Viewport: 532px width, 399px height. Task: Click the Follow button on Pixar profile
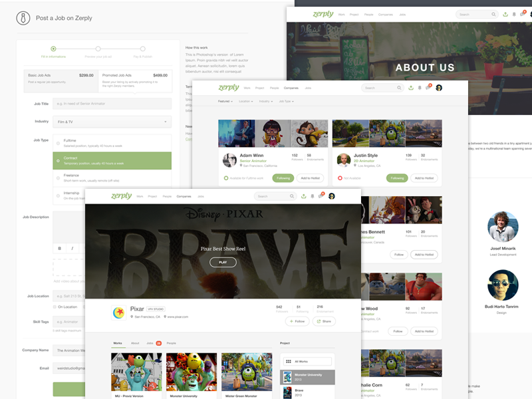point(297,321)
